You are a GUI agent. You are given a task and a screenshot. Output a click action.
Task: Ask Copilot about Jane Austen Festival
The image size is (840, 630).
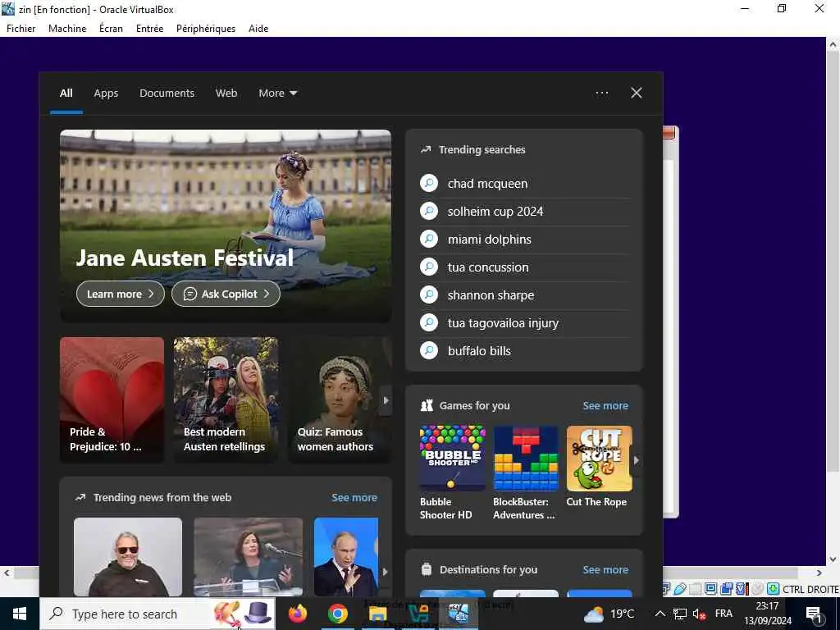point(226,294)
